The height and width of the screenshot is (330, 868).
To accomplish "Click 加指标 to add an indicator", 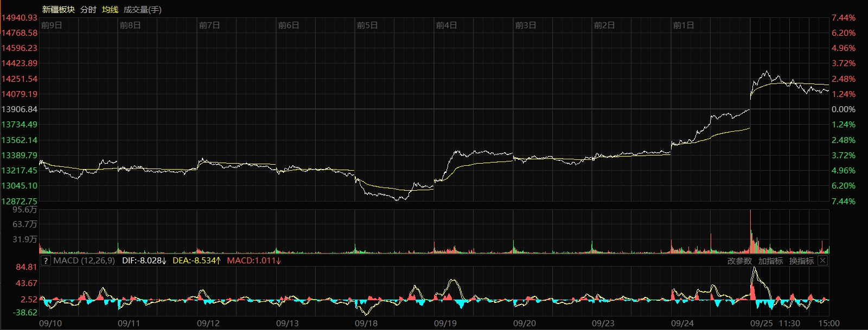I will click(770, 261).
